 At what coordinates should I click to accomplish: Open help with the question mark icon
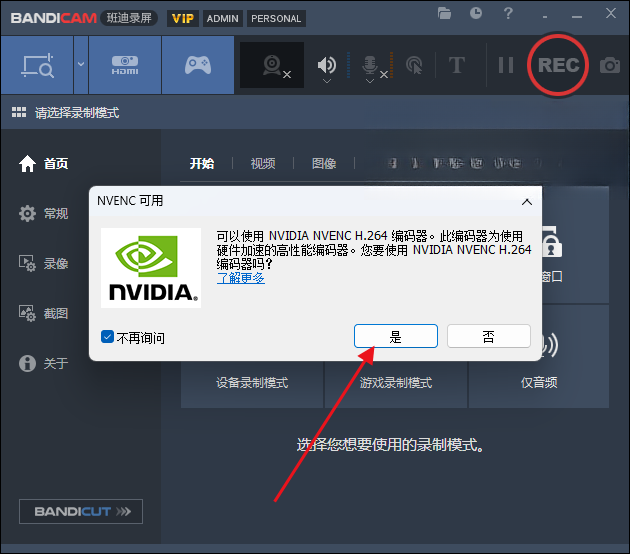click(508, 13)
